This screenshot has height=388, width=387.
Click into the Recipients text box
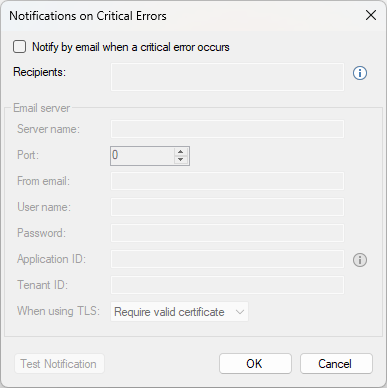click(227, 77)
